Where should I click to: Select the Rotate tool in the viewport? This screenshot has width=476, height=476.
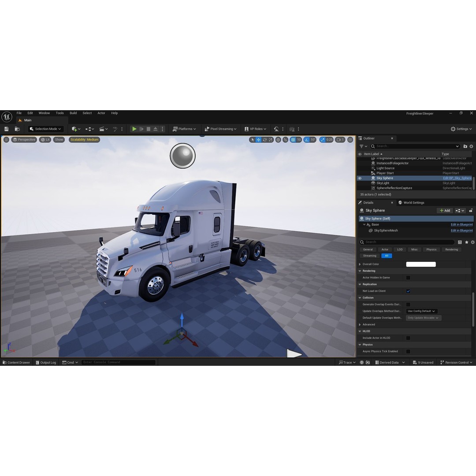[265, 140]
